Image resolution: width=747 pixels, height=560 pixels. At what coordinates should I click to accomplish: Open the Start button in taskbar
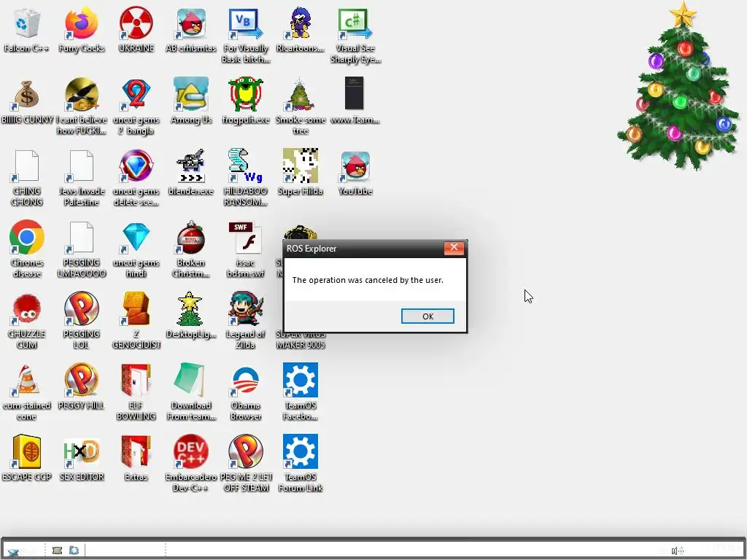click(21, 551)
